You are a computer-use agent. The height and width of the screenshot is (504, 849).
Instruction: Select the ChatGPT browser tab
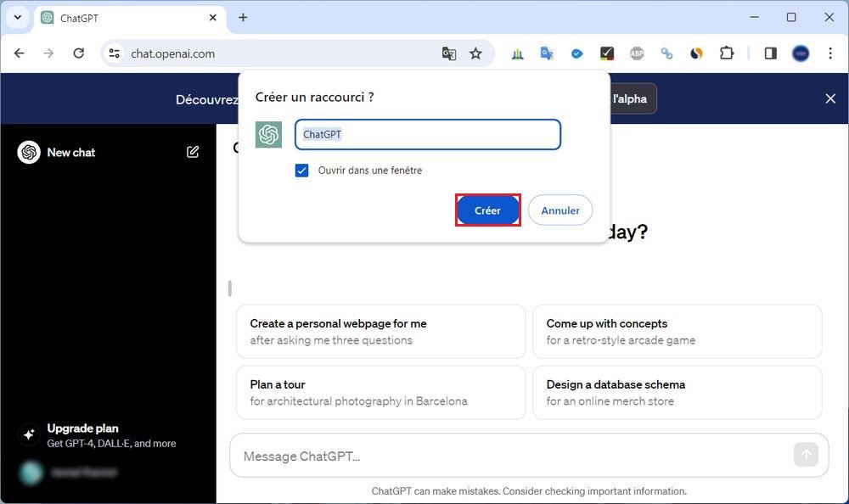pos(119,18)
